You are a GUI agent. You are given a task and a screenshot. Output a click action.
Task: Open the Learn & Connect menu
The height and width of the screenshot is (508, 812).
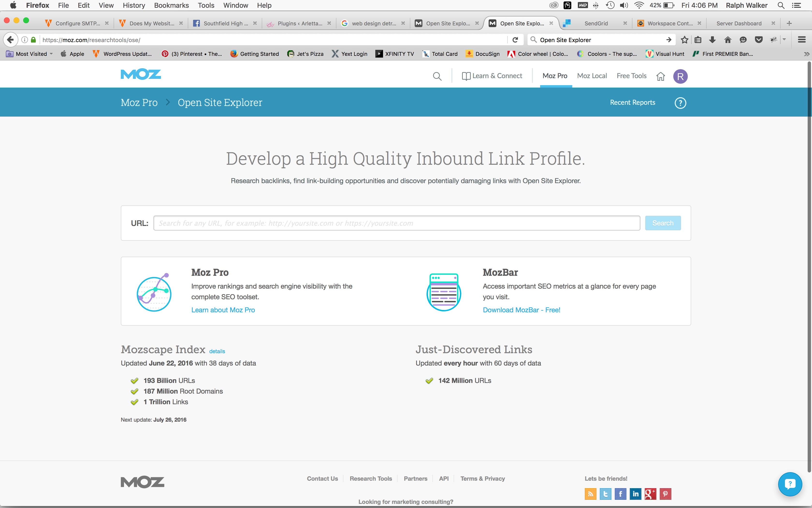pos(492,76)
